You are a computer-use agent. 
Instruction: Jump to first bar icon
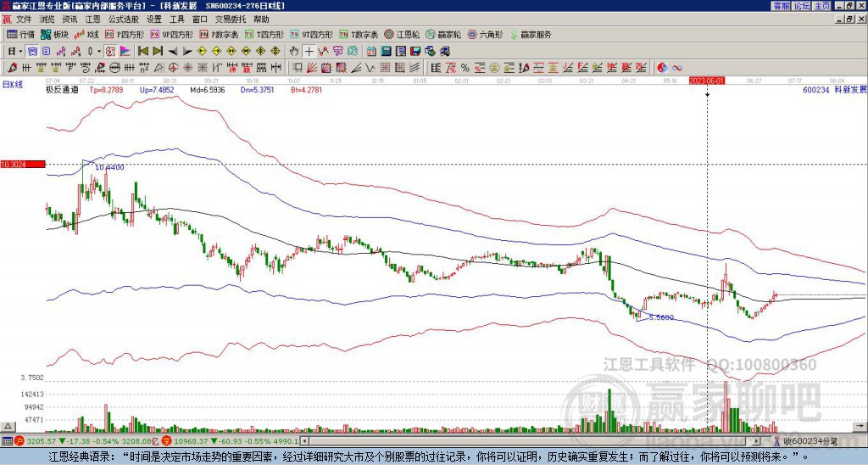tap(142, 52)
